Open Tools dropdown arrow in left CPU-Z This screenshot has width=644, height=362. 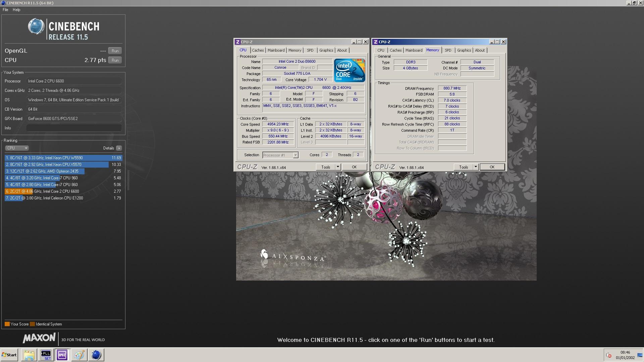(338, 167)
